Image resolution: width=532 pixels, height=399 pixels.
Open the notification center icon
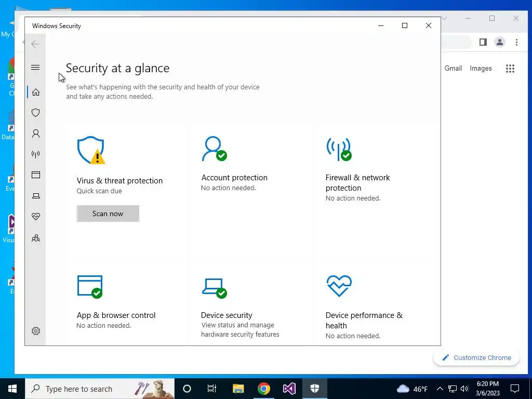515,389
